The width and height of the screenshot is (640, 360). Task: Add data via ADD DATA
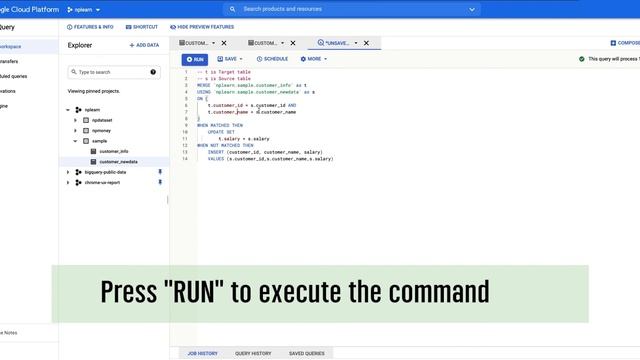[144, 45]
